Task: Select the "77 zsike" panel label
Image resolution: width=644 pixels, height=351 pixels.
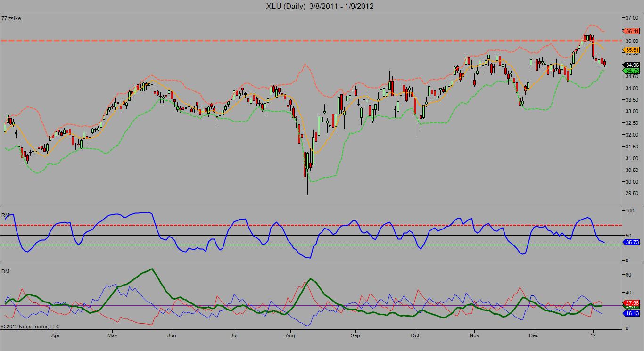Action: tap(11, 18)
